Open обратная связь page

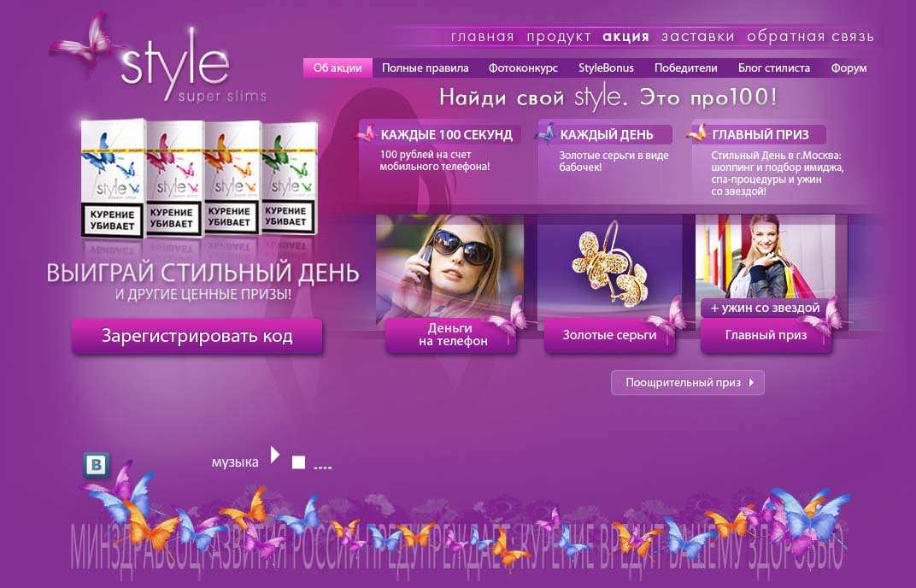[x=811, y=36]
